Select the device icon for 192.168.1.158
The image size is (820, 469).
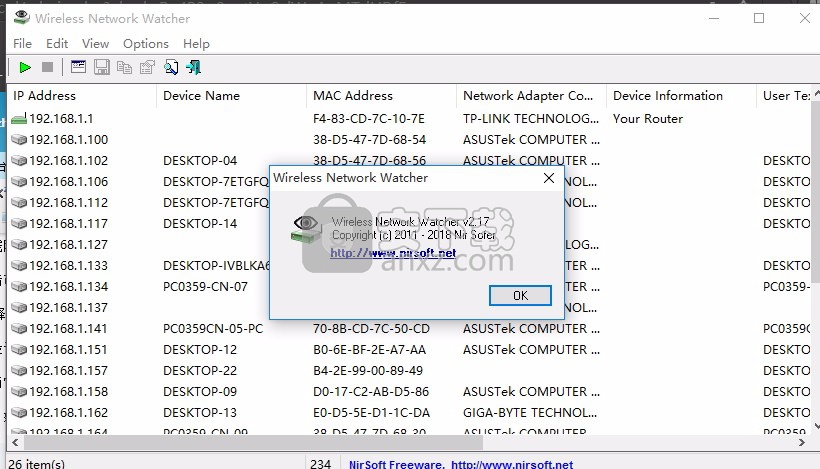[19, 392]
